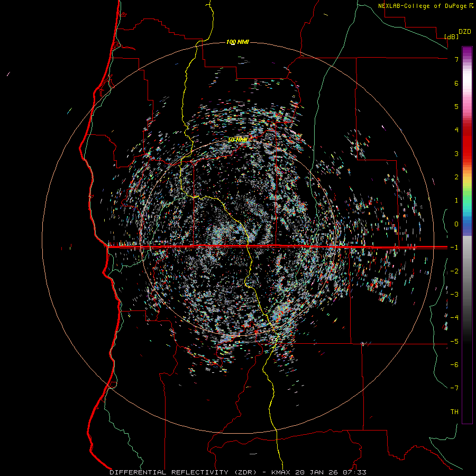Click the legend value 5
This screenshot has height=476, width=476.
[456, 106]
